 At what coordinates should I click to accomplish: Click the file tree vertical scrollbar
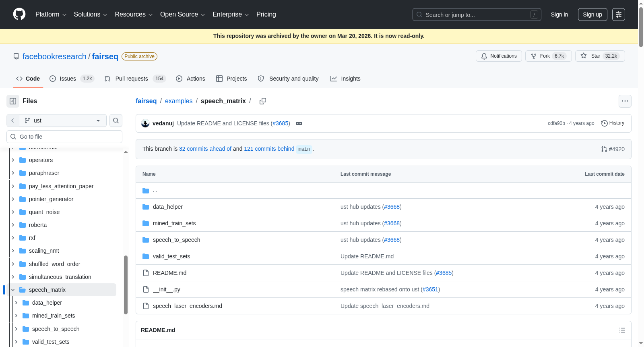tap(126, 285)
